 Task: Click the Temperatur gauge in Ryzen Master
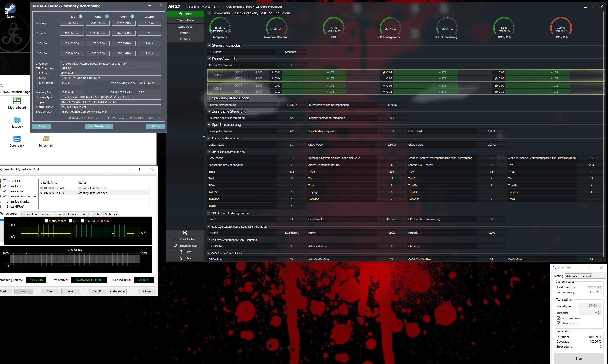[x=220, y=28]
